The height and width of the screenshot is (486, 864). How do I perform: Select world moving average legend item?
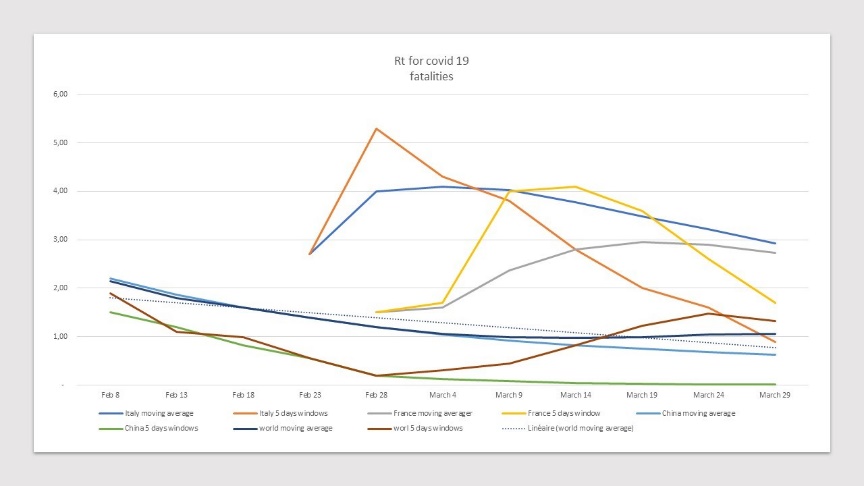283,428
